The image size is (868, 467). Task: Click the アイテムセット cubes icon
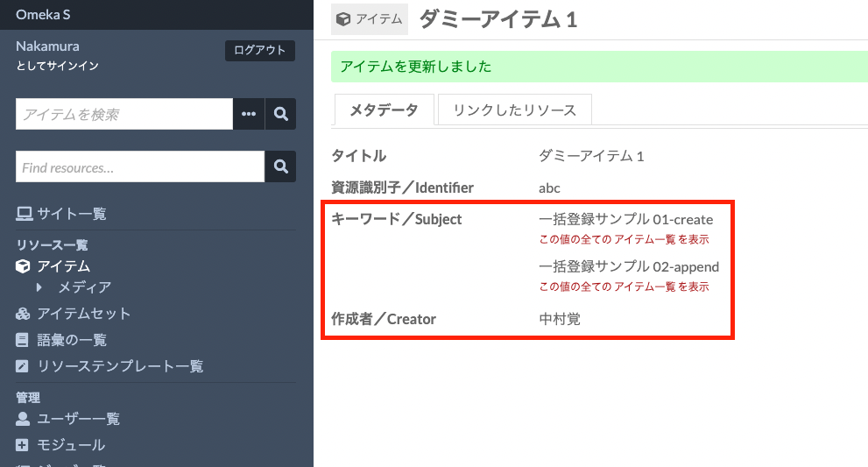pos(23,314)
